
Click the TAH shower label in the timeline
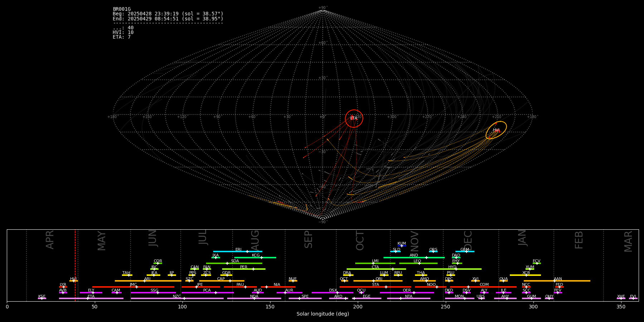click(126, 273)
